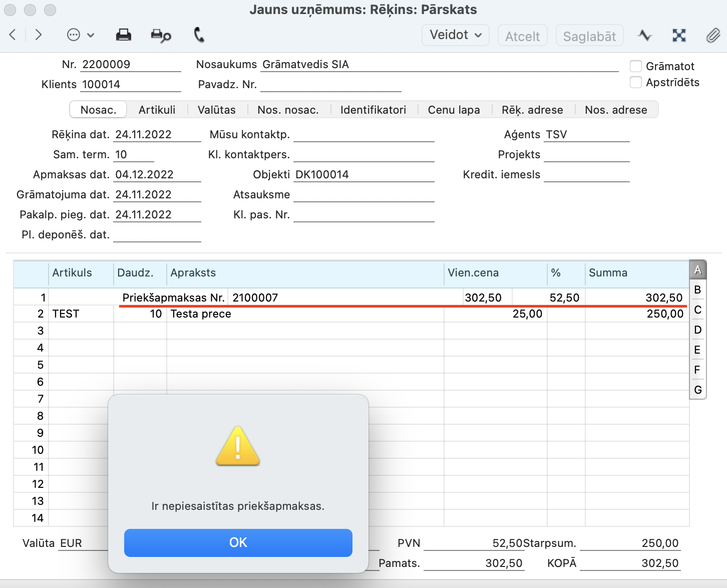727x588 pixels.
Task: Click the Saglabāt button
Action: (589, 36)
